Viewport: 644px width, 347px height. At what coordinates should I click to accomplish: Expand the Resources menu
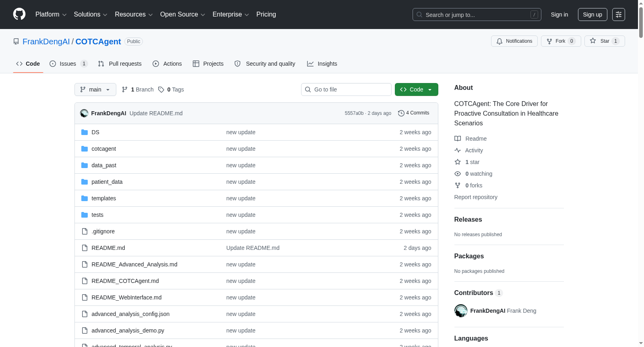(x=134, y=15)
